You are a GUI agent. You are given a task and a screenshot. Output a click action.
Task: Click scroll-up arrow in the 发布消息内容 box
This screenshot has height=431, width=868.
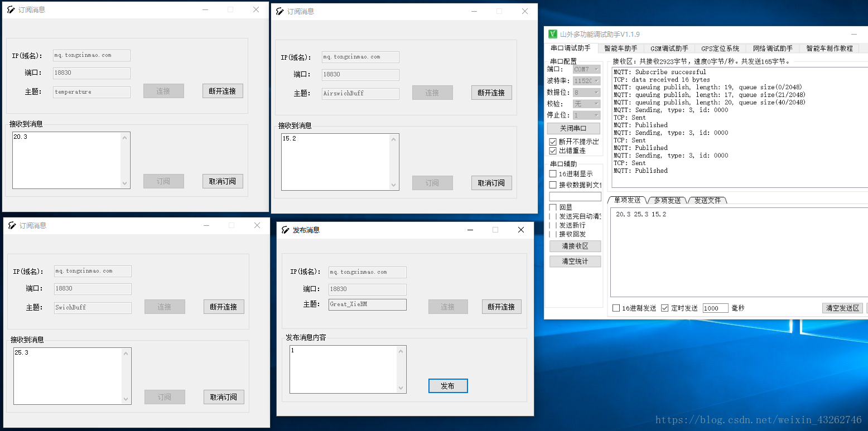[x=401, y=351]
